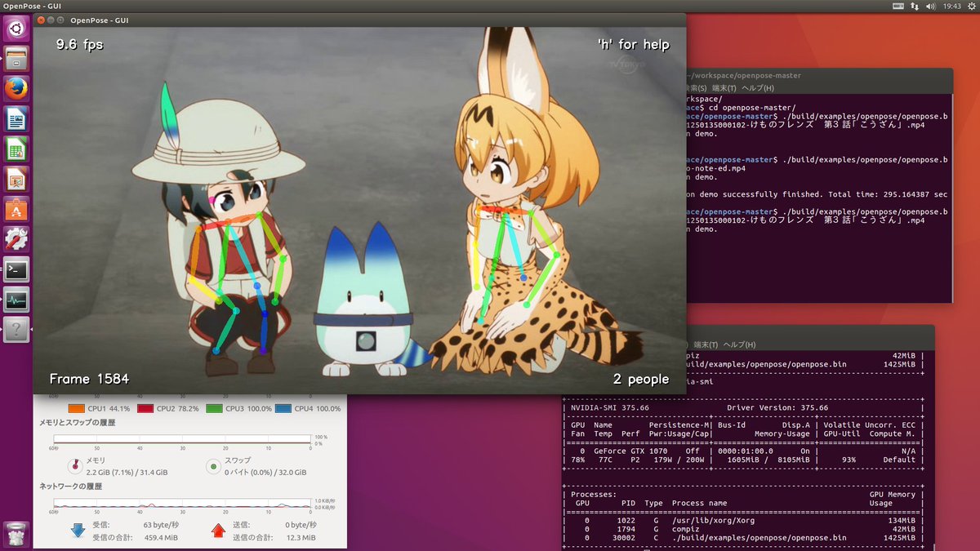Click the memory usage '2.2 GiB (7.1%) / 31.4 GiB'
The image size is (980, 551).
click(127, 472)
